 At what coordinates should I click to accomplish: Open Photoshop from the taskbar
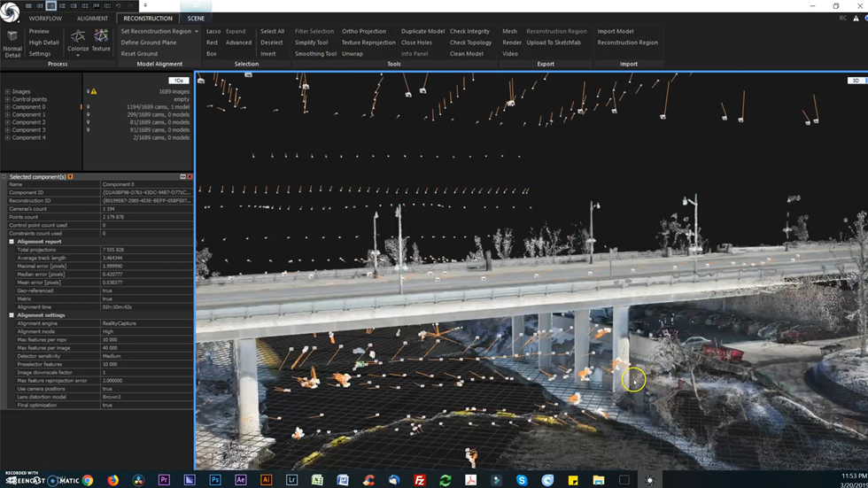coord(215,480)
